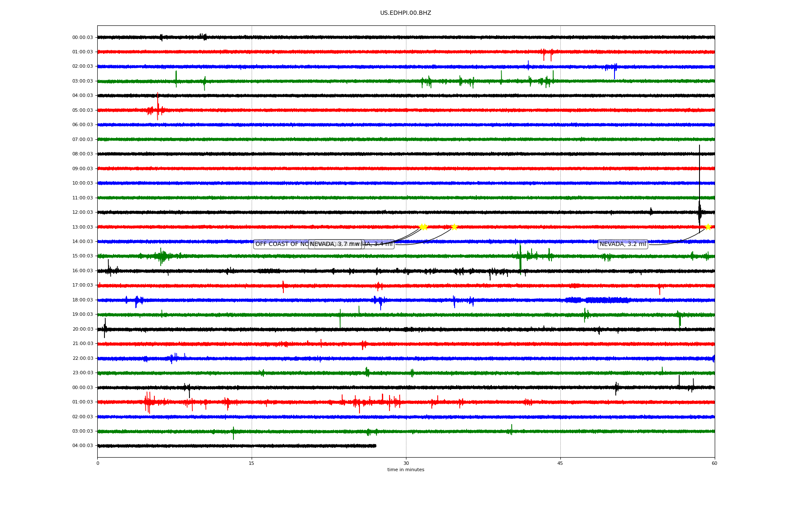Select the 19:00:03 time label
Screen dimensions: 812x508
[x=82, y=315]
